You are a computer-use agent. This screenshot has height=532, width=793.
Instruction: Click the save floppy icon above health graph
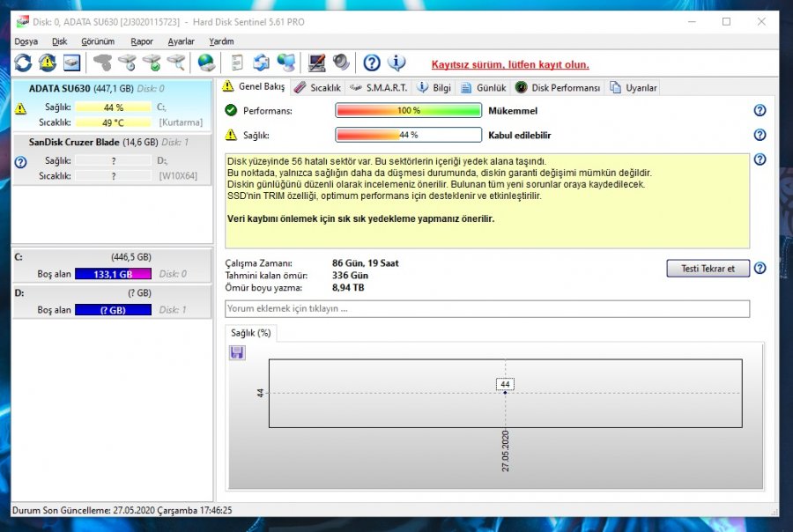pos(237,352)
